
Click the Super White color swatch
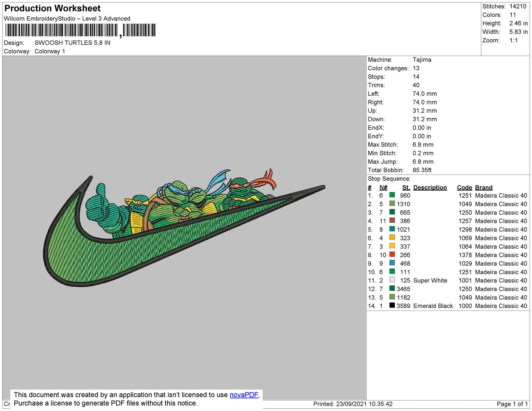point(392,280)
